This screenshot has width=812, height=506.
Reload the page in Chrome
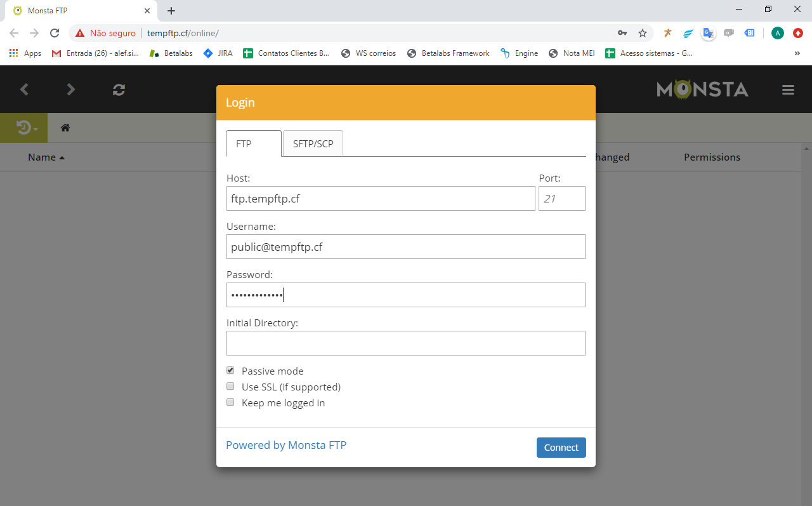(55, 33)
